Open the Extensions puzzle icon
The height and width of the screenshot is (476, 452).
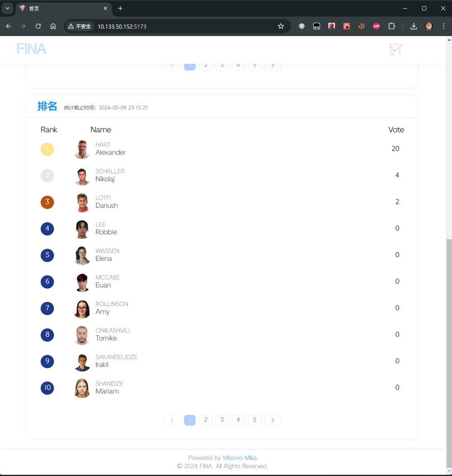(391, 26)
